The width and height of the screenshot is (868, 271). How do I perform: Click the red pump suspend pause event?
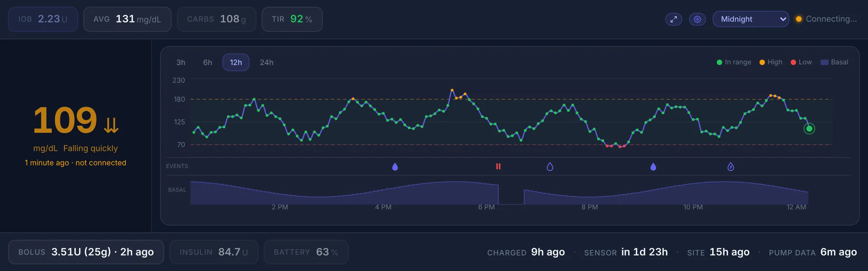[x=498, y=167]
